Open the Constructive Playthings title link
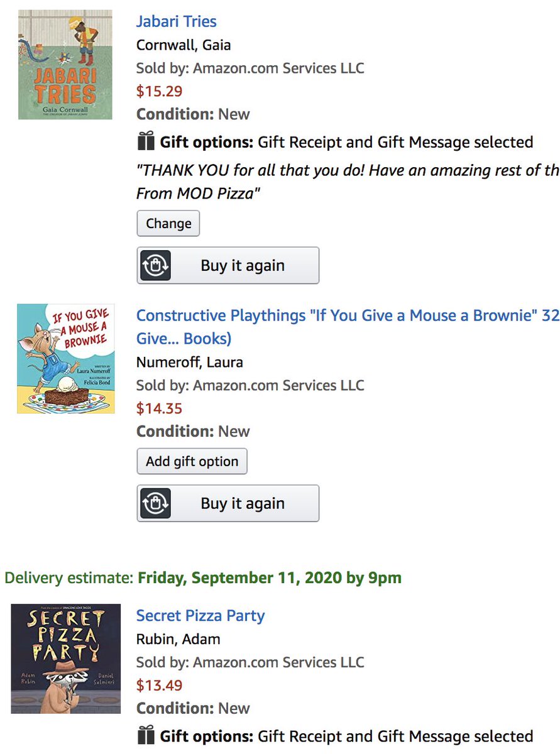The height and width of the screenshot is (754, 560). tap(348, 327)
